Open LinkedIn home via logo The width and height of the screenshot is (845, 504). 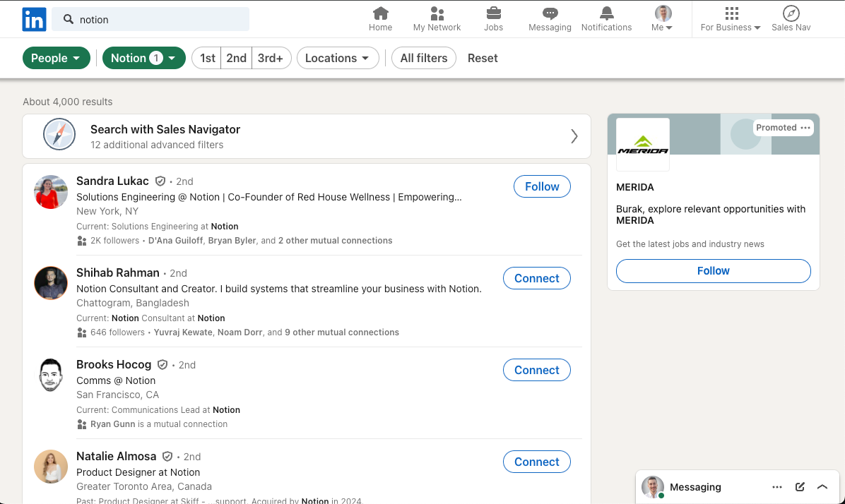[x=34, y=19]
